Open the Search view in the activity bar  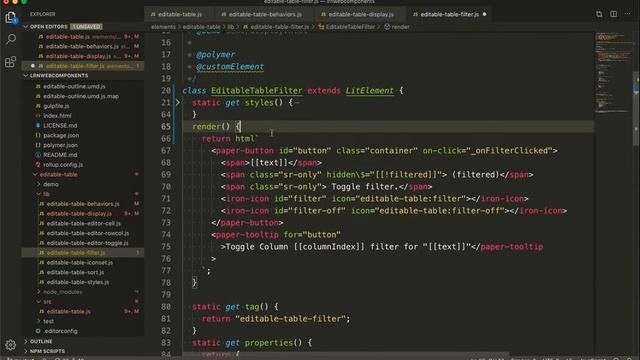click(x=11, y=39)
